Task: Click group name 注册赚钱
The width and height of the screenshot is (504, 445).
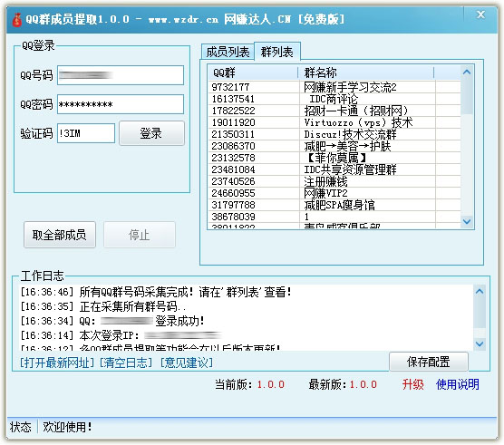Action: [x=326, y=181]
